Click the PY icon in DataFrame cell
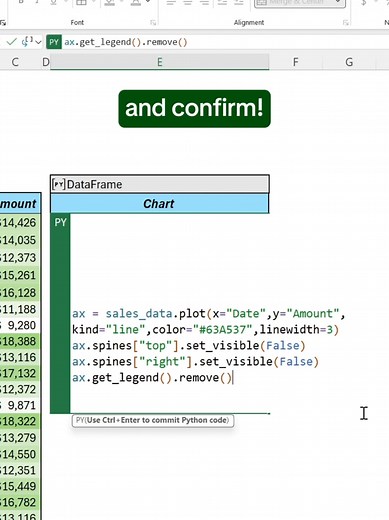The width and height of the screenshot is (389, 520). (59, 184)
